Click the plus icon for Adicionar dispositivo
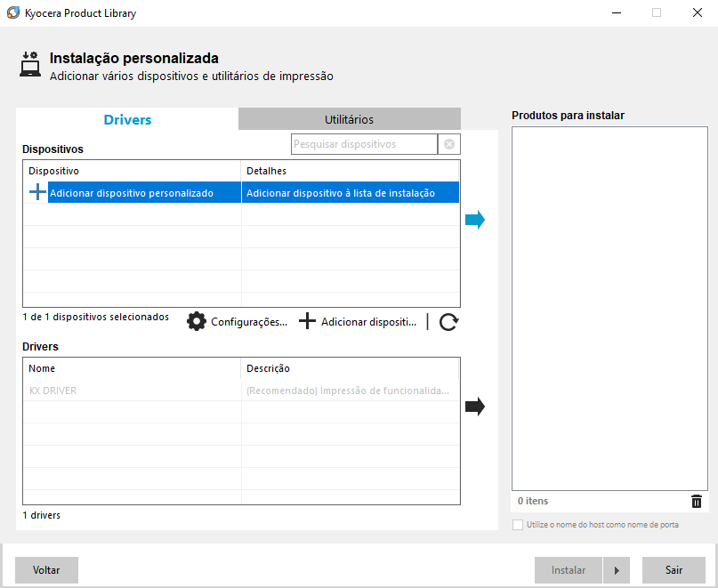718x588 pixels. pyautogui.click(x=307, y=322)
